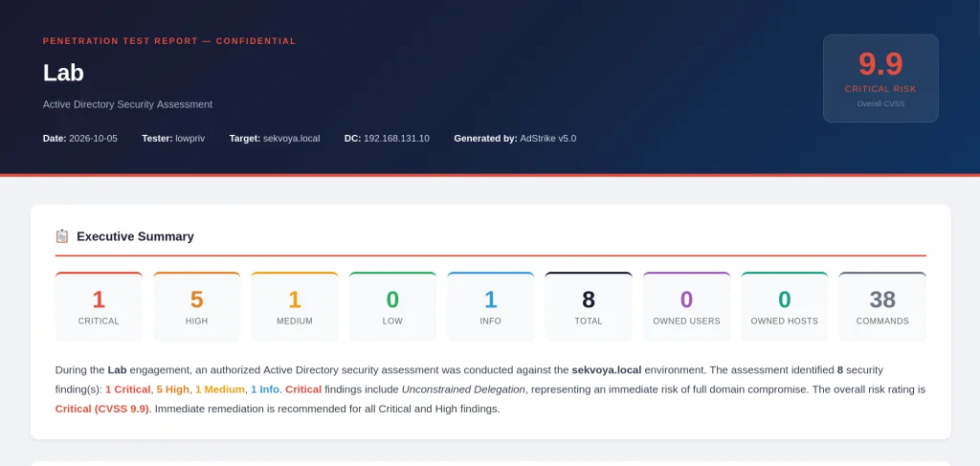This screenshot has width=980, height=466.
Task: Select the Medium findings count card
Action: pyautogui.click(x=295, y=307)
